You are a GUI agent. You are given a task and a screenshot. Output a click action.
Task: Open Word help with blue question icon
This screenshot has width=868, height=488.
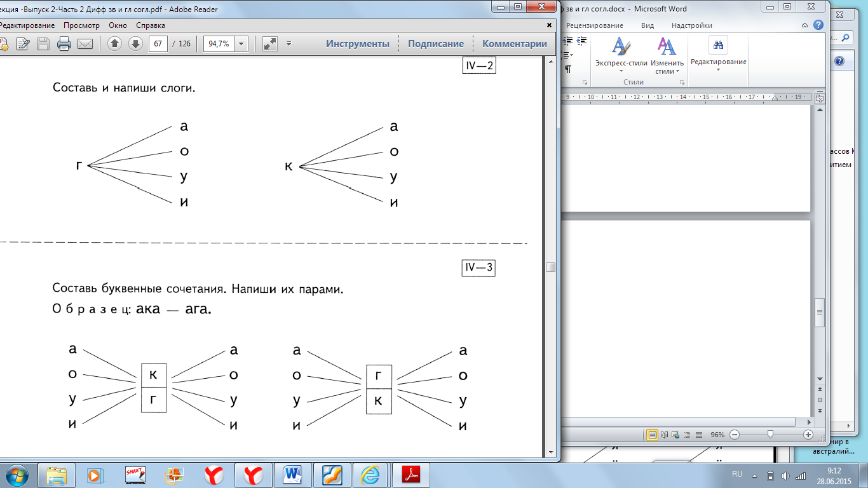coord(818,25)
